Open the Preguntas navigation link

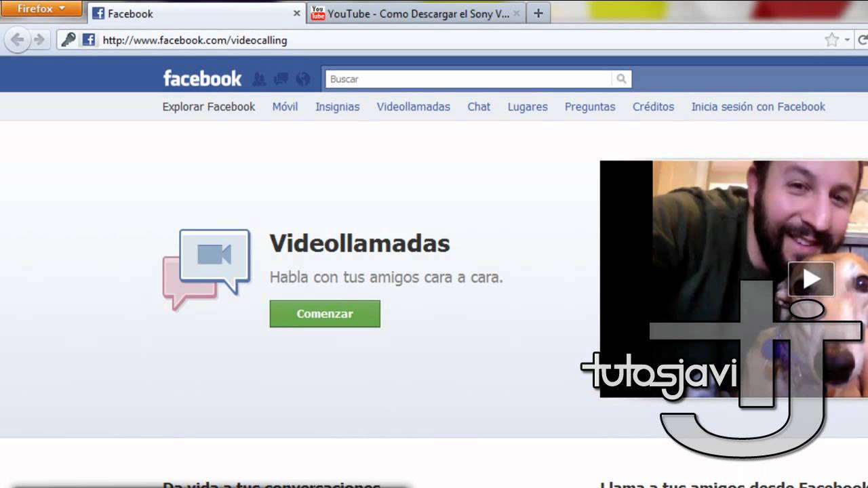[590, 106]
